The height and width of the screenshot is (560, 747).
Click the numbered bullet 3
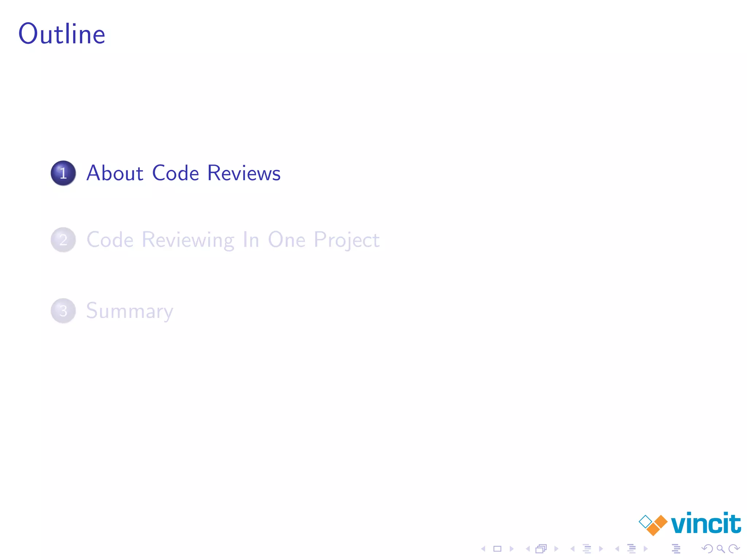[63, 311]
